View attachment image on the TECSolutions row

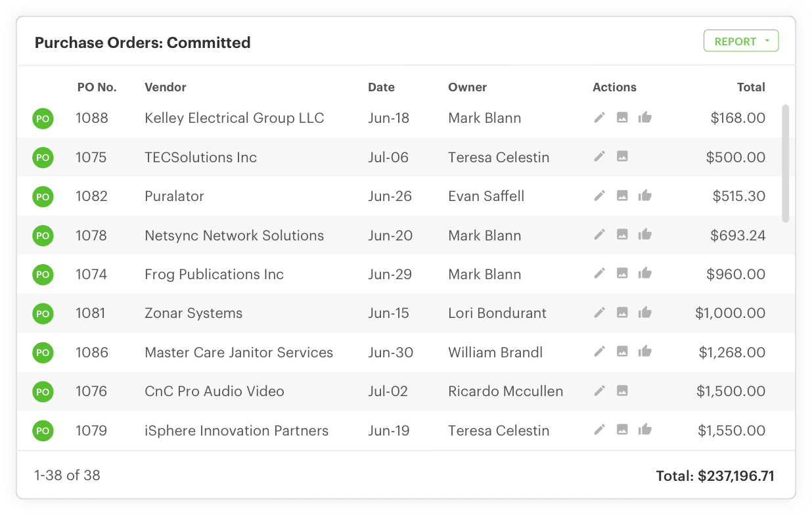point(622,157)
